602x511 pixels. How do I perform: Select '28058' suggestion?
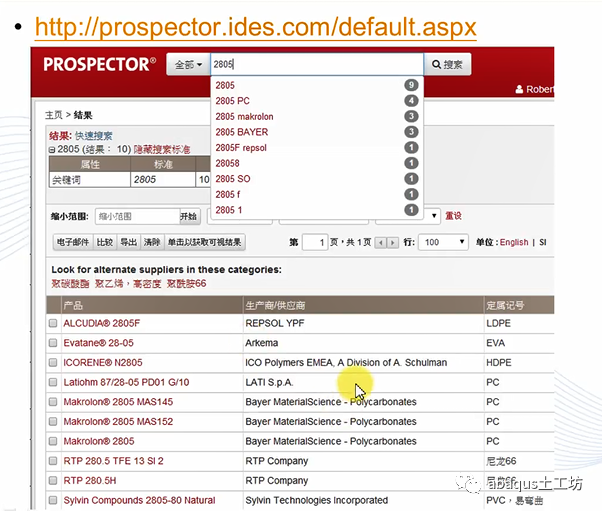click(317, 163)
